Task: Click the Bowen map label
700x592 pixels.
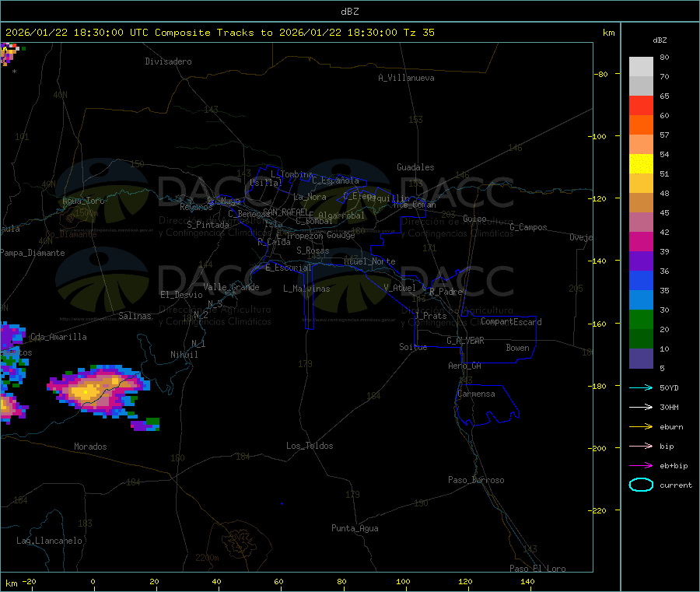Action: point(517,348)
